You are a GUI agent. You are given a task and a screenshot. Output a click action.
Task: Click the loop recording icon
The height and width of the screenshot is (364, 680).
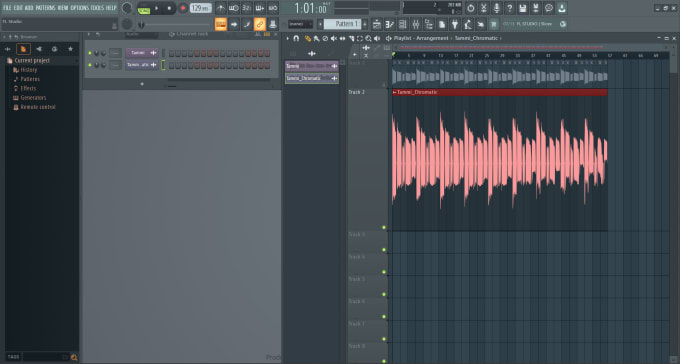[273, 8]
